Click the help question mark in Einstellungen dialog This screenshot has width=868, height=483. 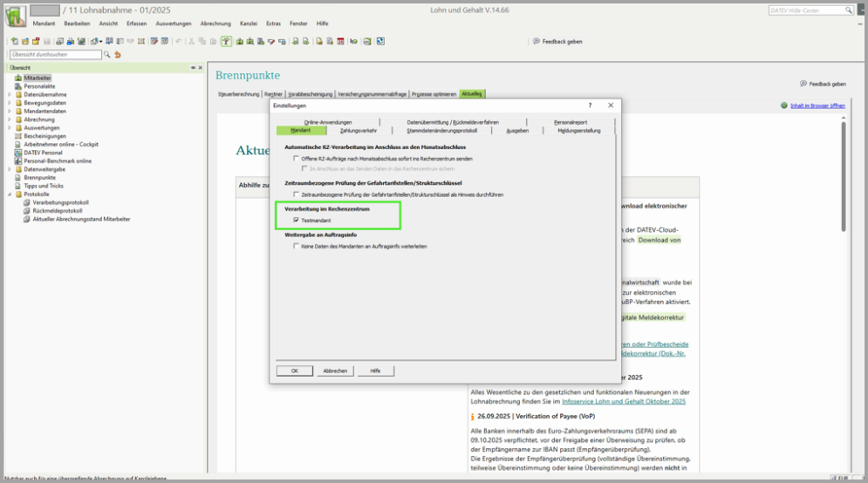coord(590,105)
